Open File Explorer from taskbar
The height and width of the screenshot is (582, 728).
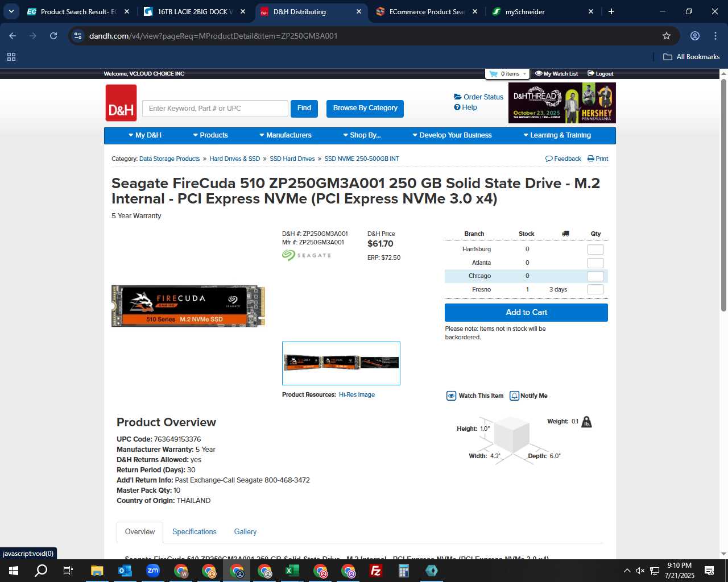97,571
